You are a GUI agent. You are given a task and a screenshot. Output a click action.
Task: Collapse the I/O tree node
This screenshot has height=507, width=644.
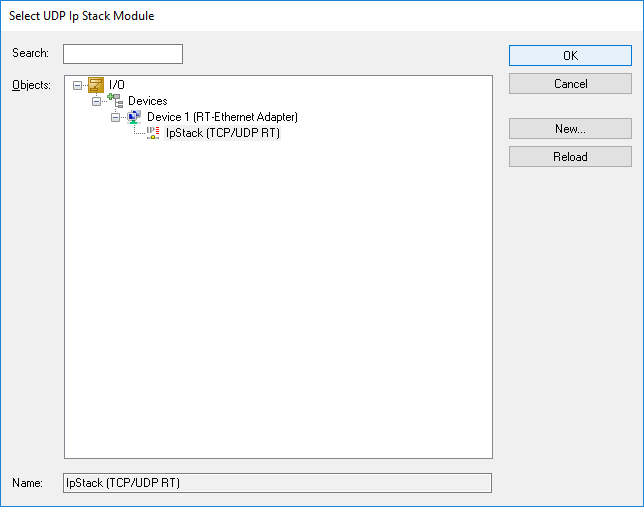point(77,85)
